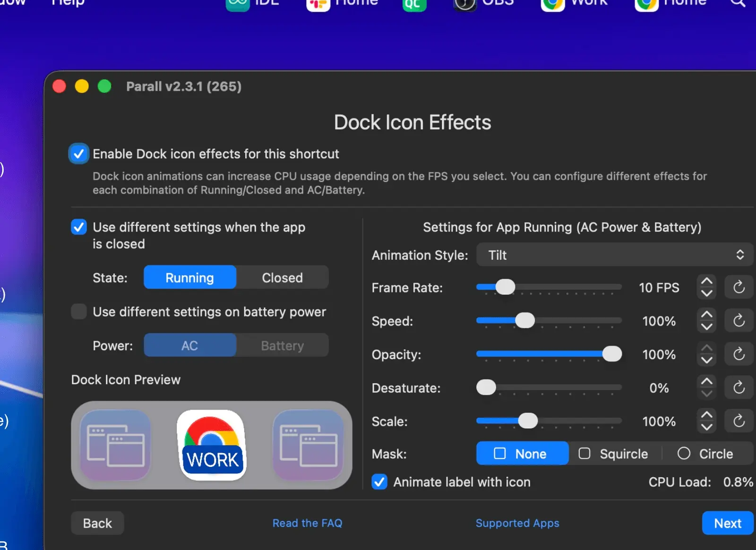The height and width of the screenshot is (550, 756).
Task: Reset the Desaturate value
Action: 739,388
